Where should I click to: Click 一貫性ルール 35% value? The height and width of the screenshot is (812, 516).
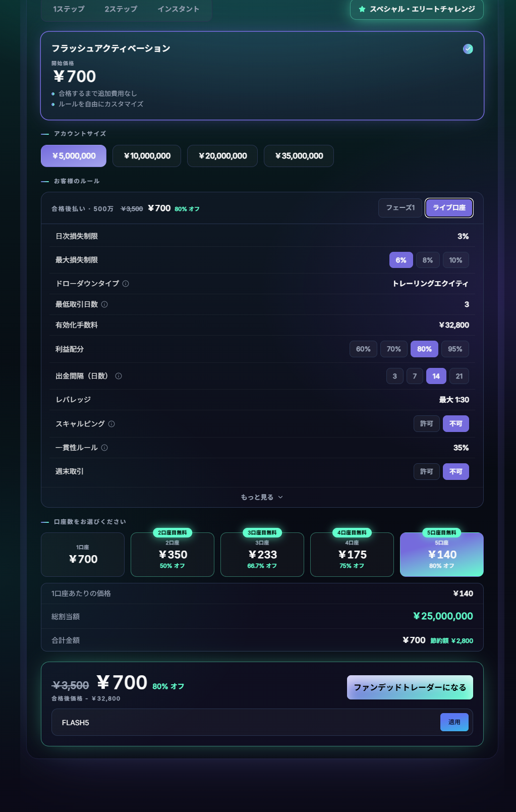click(x=461, y=448)
